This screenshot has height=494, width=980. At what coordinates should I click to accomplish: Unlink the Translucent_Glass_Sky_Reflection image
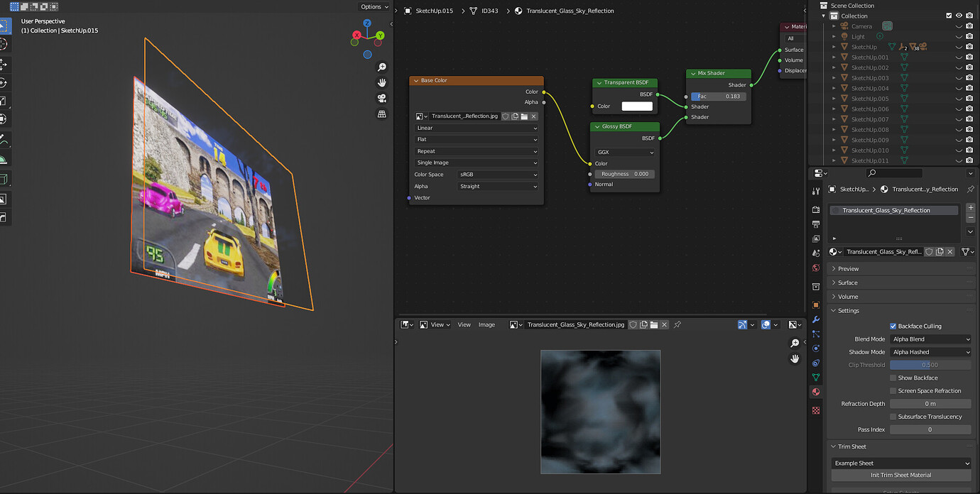click(x=664, y=324)
